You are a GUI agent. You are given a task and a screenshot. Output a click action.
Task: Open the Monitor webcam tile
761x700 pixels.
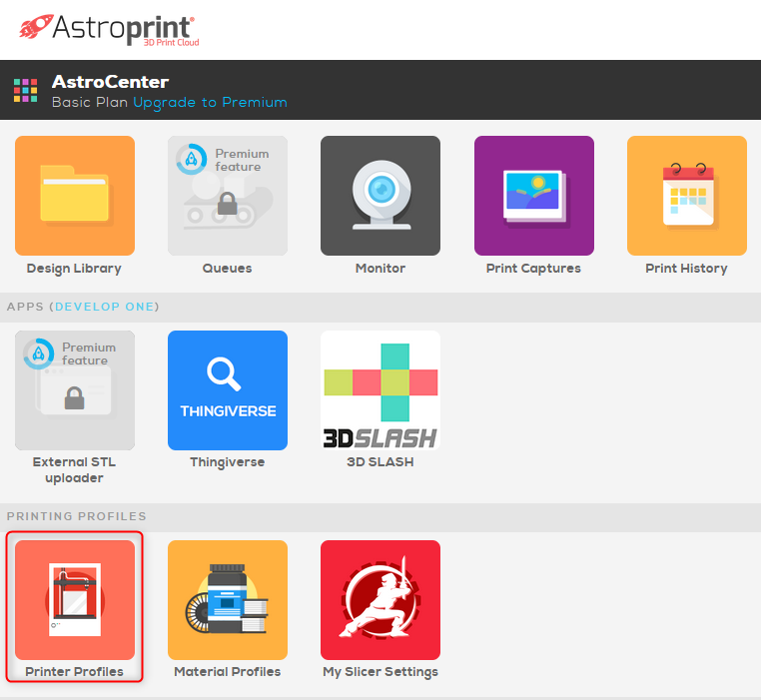(380, 196)
